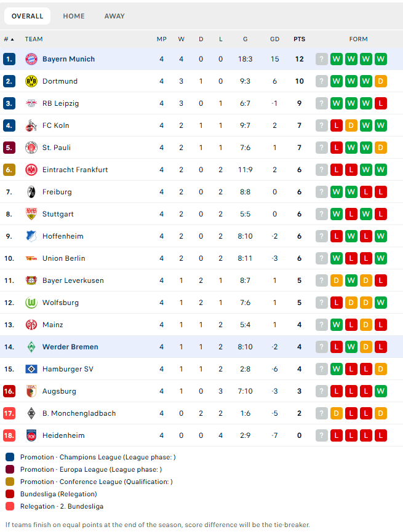Viewport: 403px width, 532px height.
Task: Click the FC Koln crest icon
Action: tap(31, 125)
